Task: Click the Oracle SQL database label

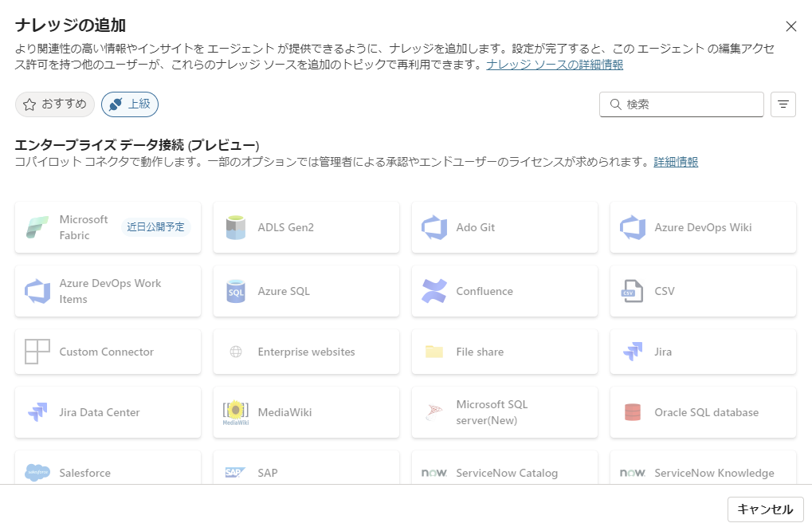Action: coord(706,412)
